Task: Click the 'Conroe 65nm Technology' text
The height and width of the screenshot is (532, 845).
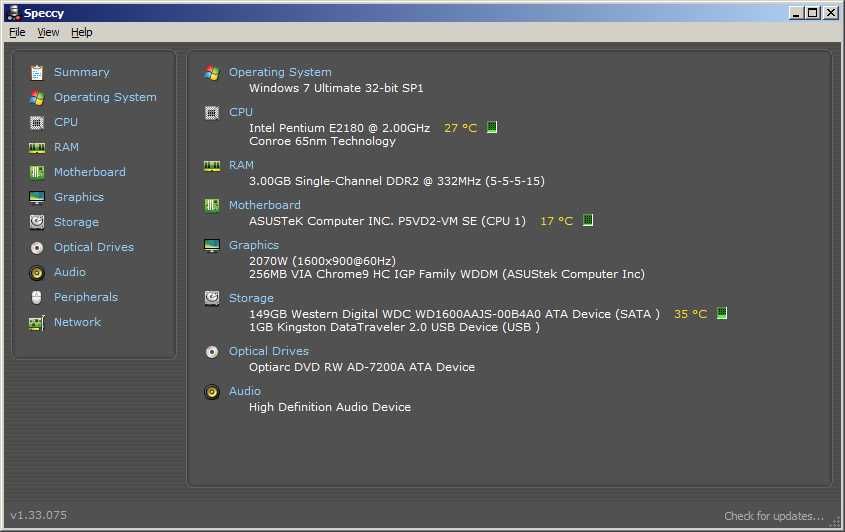Action: pyautogui.click(x=322, y=141)
